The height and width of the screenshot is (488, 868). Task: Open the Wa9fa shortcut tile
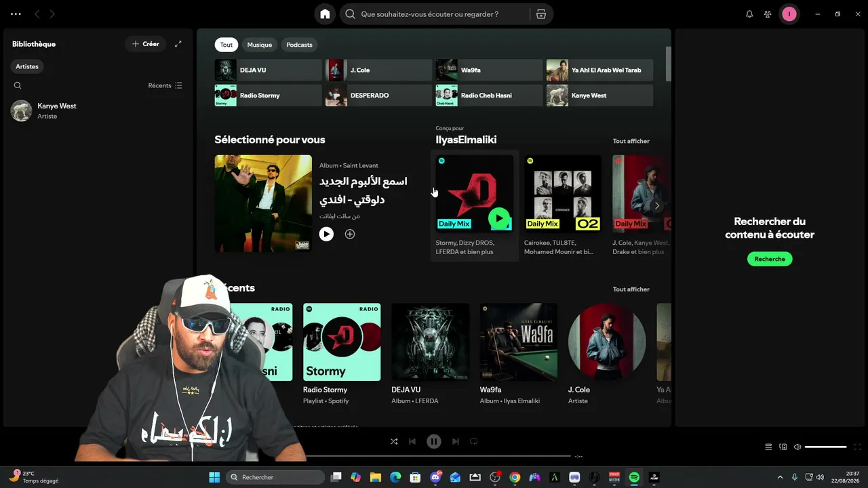[x=489, y=70]
